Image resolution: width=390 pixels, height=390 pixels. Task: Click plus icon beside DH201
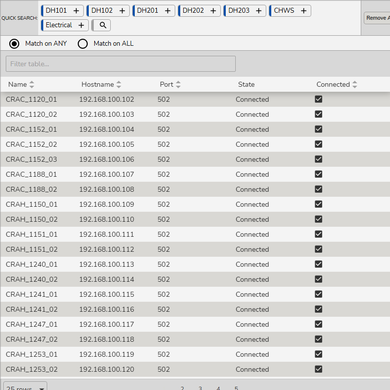pos(168,11)
